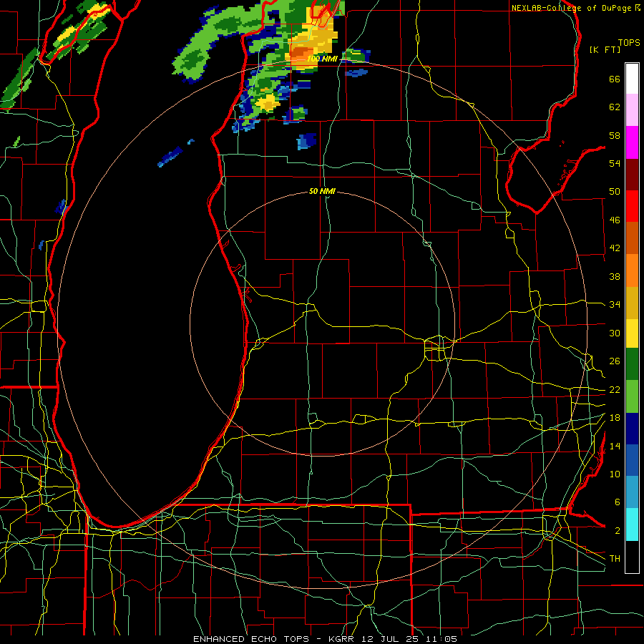Click the dark green legend swatch
This screenshot has height=644, width=644.
(632, 364)
